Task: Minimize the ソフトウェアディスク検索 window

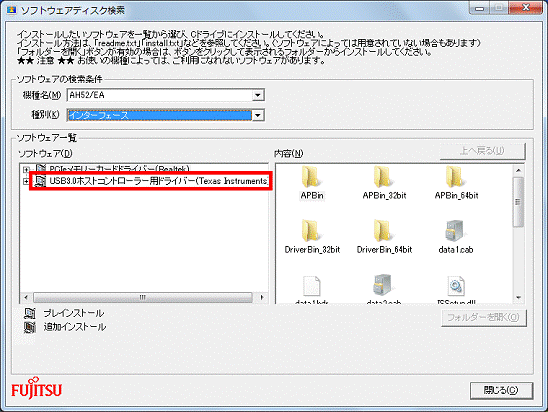Action: pyautogui.click(x=479, y=8)
